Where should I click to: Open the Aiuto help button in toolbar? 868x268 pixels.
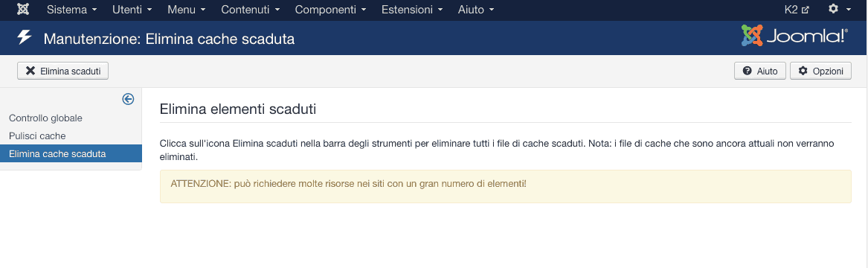tap(759, 71)
